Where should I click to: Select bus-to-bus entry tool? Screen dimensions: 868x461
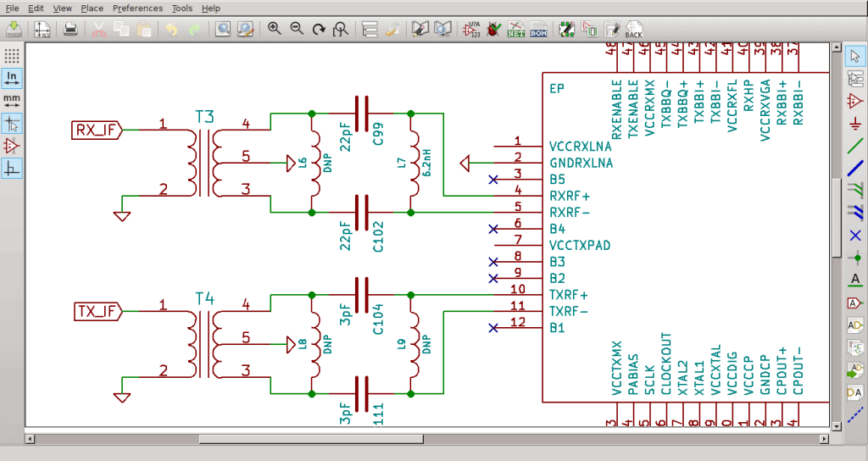855,213
